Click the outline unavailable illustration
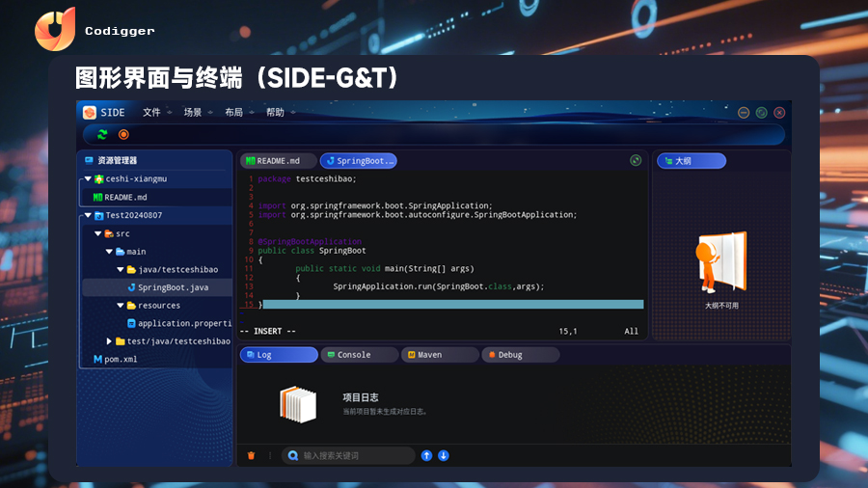The width and height of the screenshot is (868, 488). pos(721,262)
